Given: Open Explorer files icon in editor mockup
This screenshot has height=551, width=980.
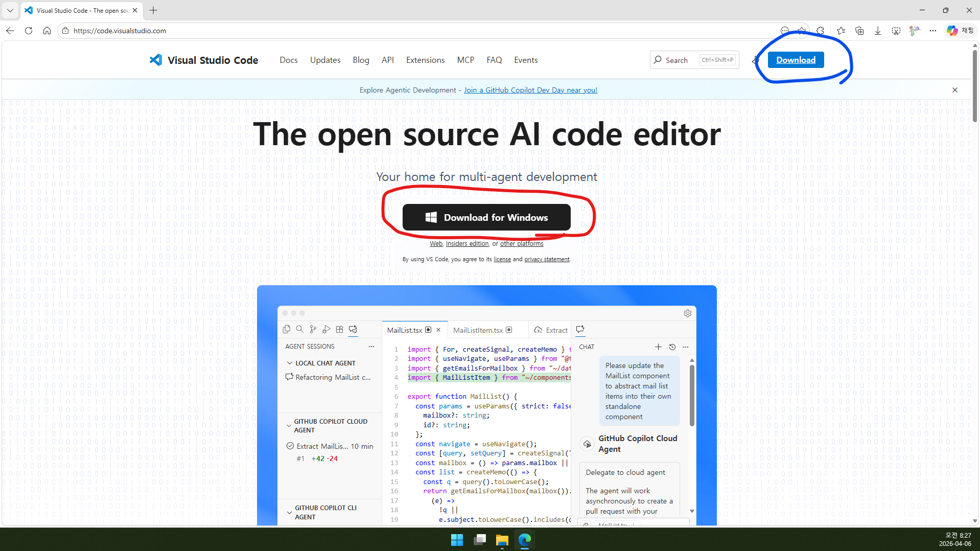Looking at the screenshot, I should (286, 329).
